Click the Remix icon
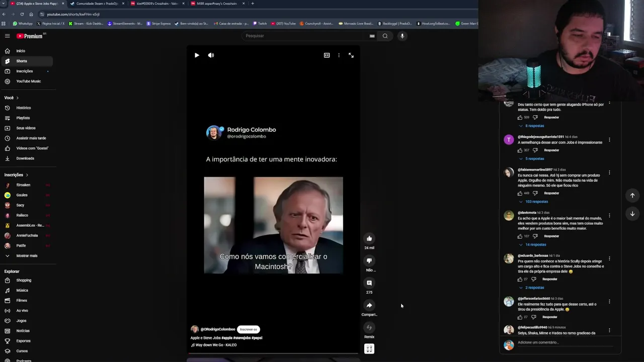 (x=369, y=327)
